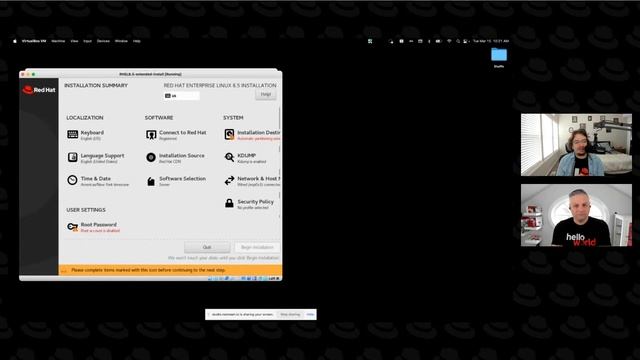Click the KDUMP magnifier icon
640x360 pixels.
(x=229, y=158)
